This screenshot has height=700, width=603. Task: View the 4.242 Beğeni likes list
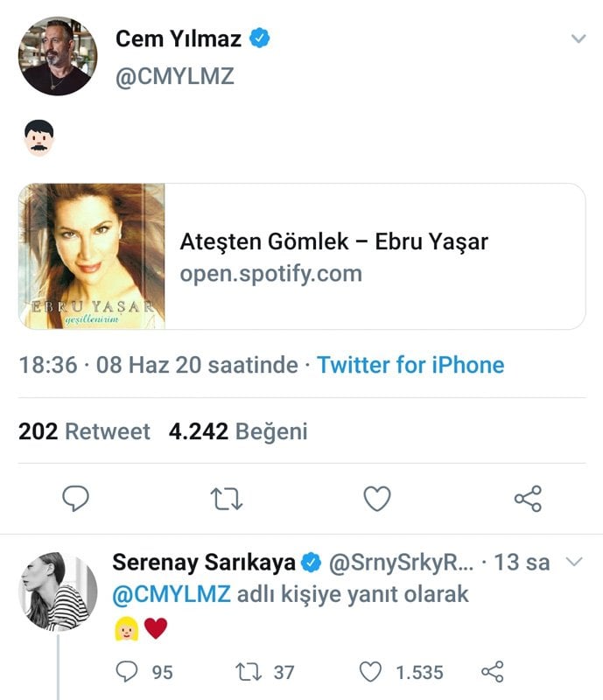click(x=238, y=431)
